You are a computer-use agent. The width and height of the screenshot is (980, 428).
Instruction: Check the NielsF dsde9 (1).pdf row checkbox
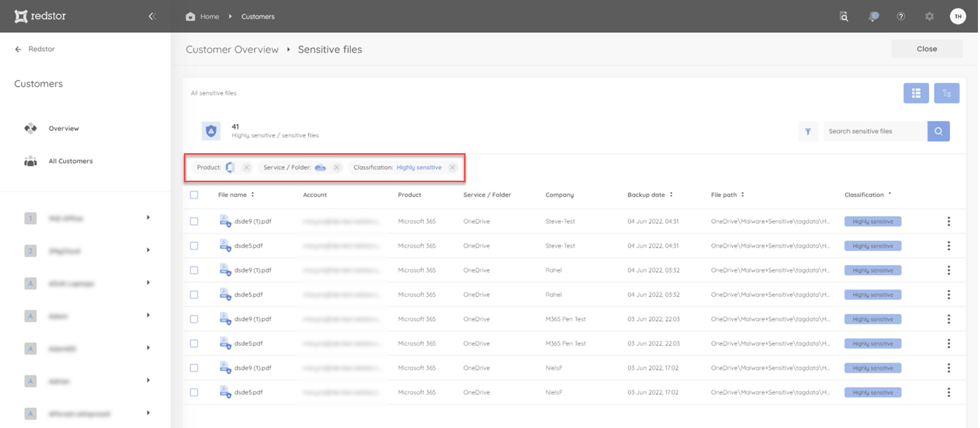194,368
